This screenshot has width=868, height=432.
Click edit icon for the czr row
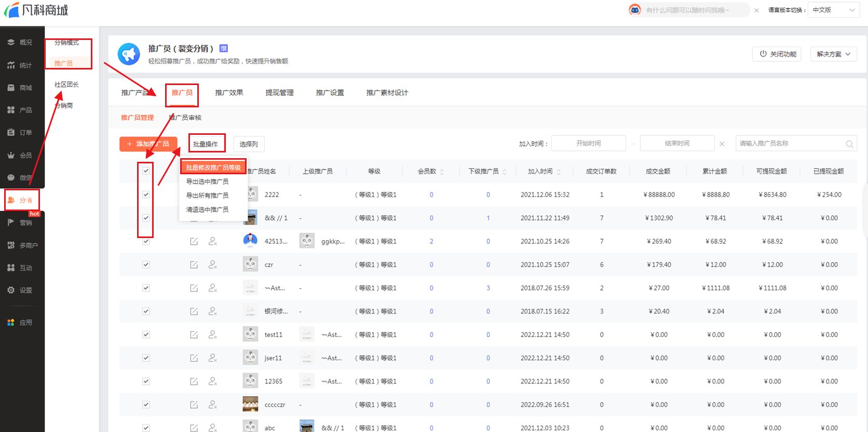point(194,264)
